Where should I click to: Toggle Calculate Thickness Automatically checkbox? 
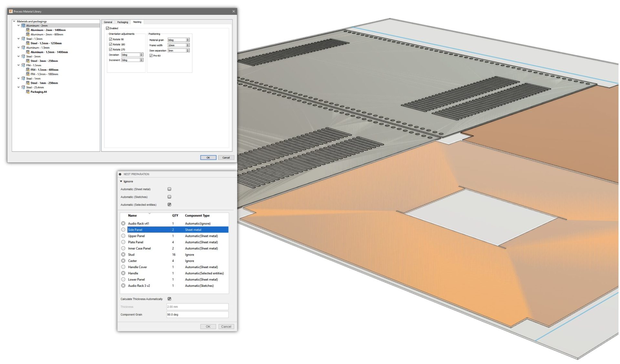click(x=169, y=299)
